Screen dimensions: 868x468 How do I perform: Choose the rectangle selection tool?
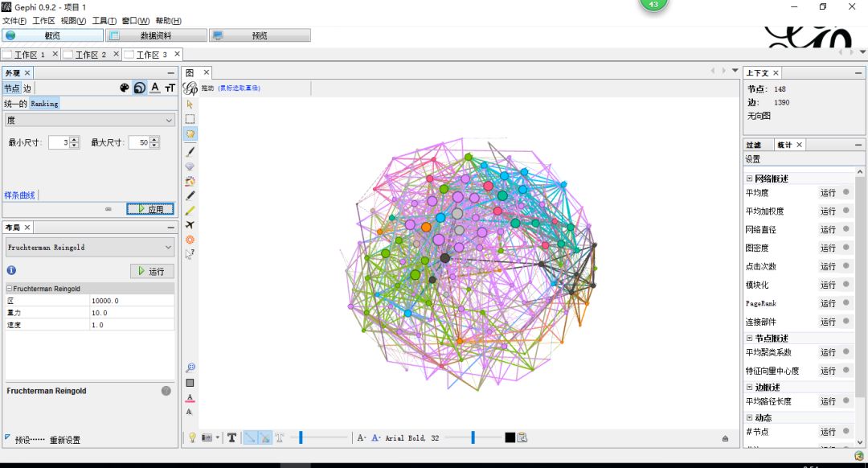click(x=190, y=119)
